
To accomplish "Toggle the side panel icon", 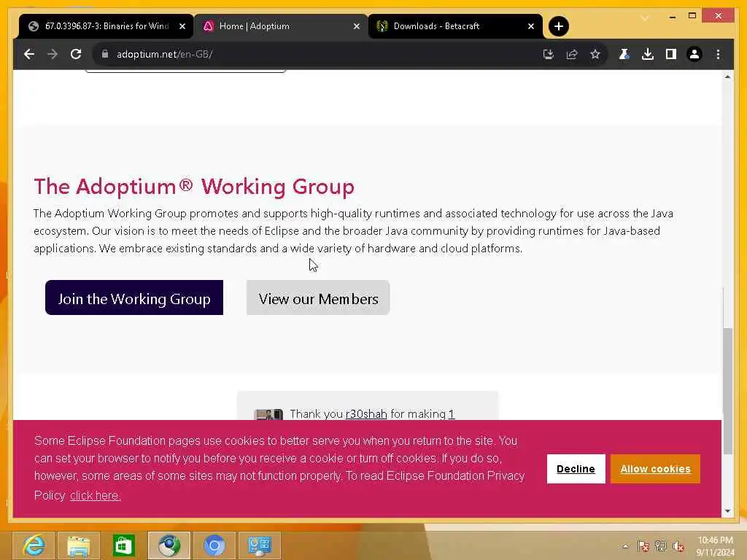I will [x=671, y=54].
